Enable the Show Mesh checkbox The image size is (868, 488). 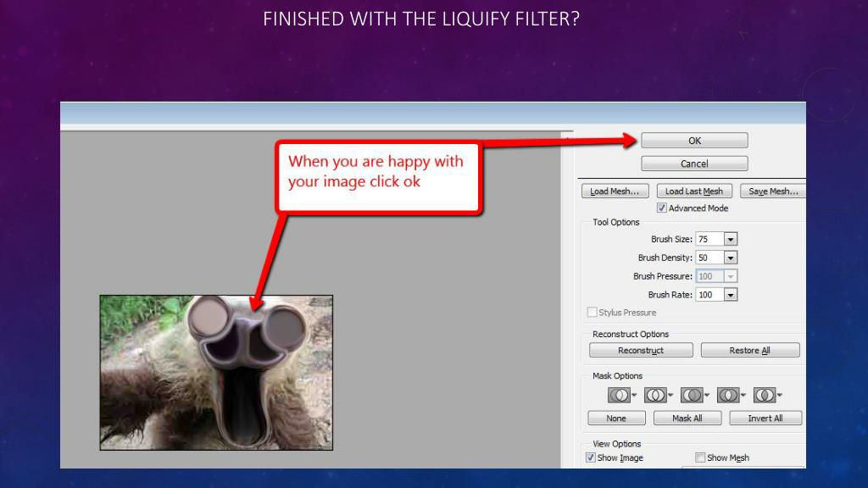click(700, 457)
